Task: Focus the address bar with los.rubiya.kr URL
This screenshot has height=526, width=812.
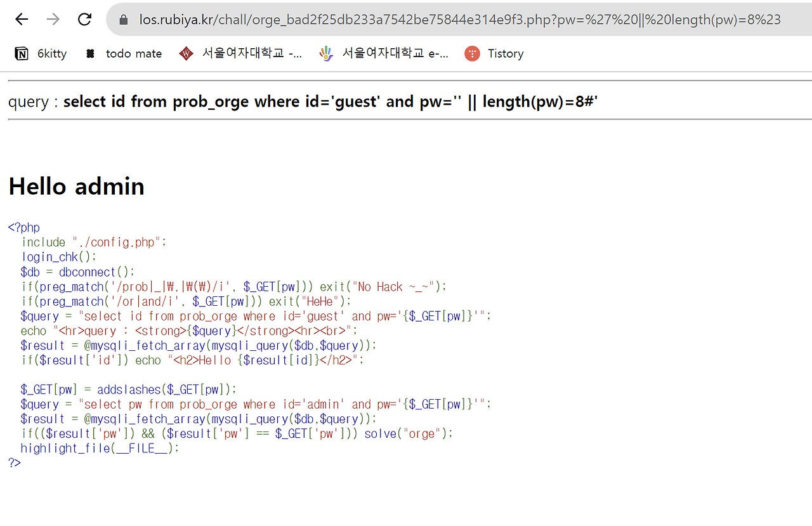Action: click(459, 20)
